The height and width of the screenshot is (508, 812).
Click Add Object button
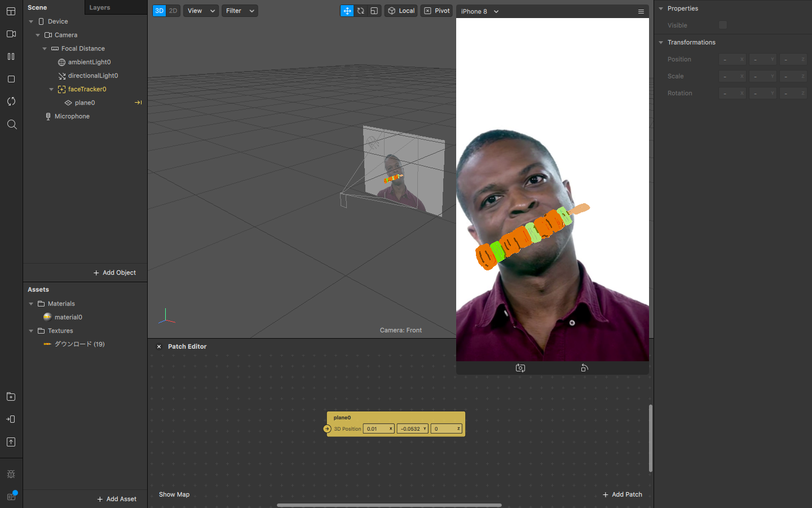pyautogui.click(x=114, y=273)
